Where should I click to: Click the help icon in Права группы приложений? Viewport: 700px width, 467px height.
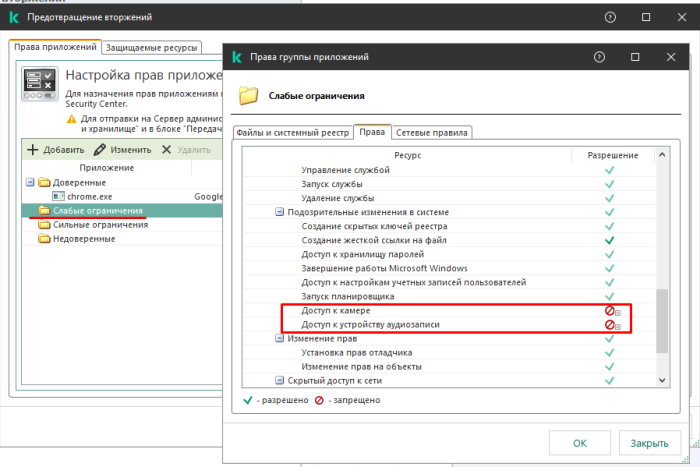click(598, 57)
